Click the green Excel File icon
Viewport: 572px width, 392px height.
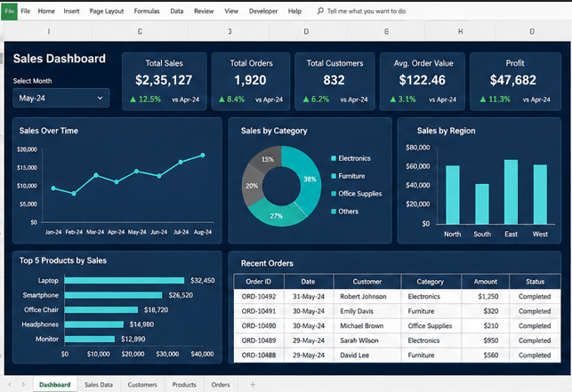click(x=9, y=12)
